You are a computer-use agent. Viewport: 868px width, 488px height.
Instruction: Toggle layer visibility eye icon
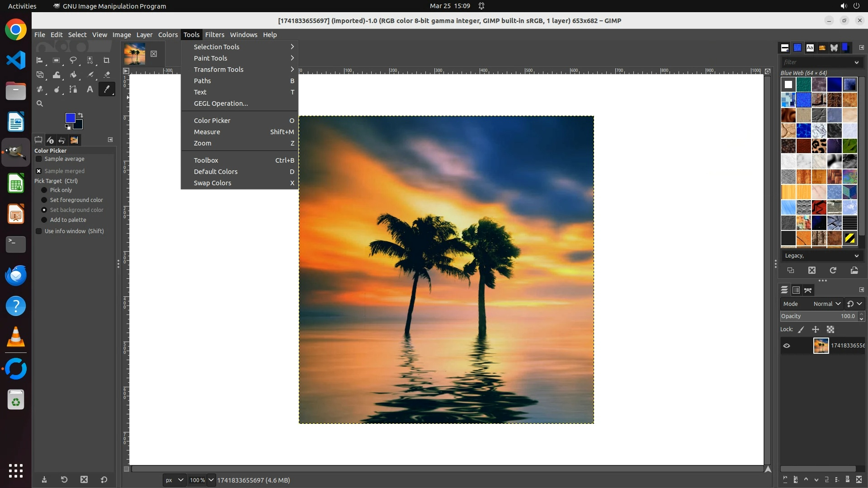tap(787, 346)
